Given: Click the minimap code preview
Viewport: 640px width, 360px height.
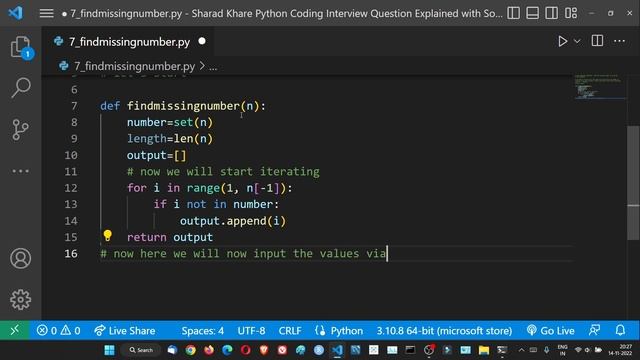Looking at the screenshot, I should (x=599, y=87).
